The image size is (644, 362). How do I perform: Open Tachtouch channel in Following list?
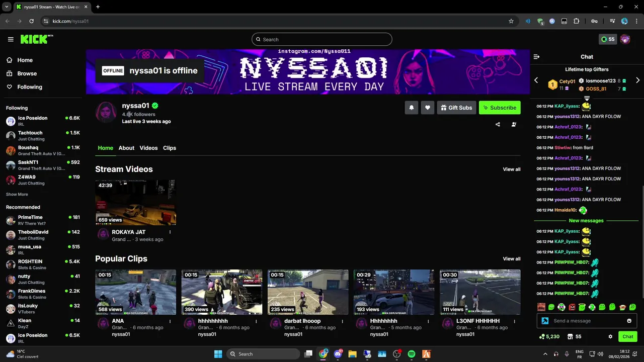point(43,135)
